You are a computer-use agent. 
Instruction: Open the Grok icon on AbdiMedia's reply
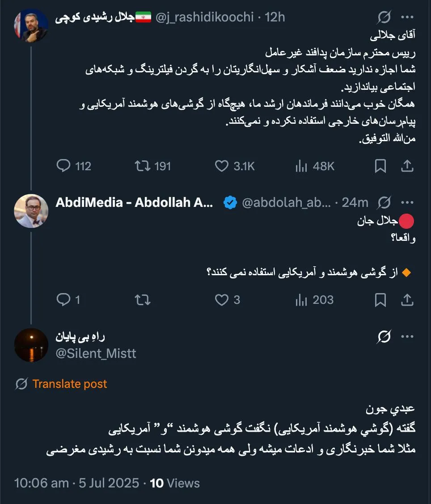385,202
